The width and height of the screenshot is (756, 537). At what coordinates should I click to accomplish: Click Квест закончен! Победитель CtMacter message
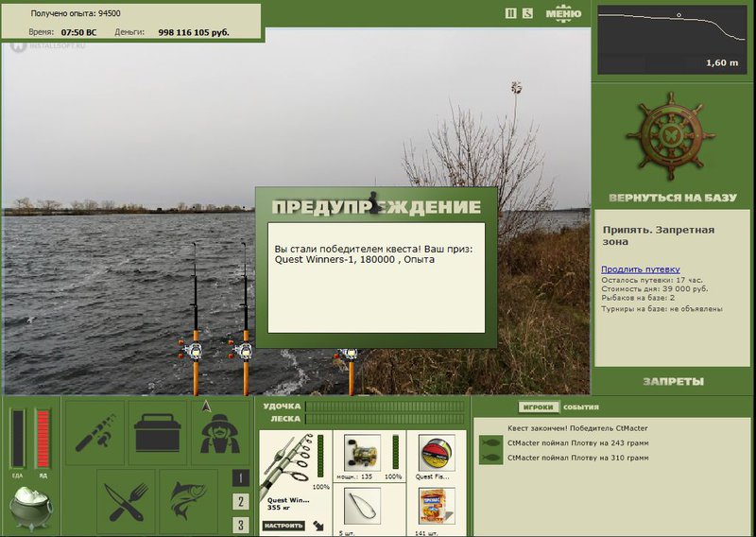577,428
